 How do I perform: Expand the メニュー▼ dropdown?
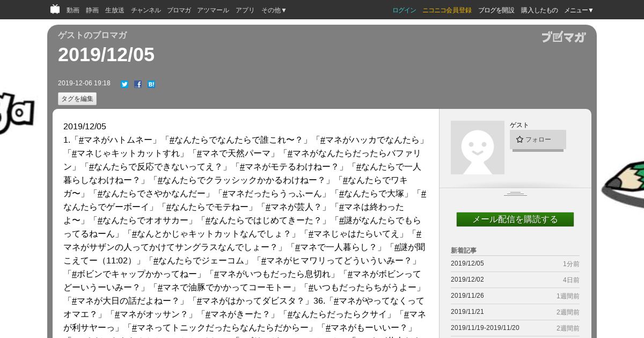(579, 10)
